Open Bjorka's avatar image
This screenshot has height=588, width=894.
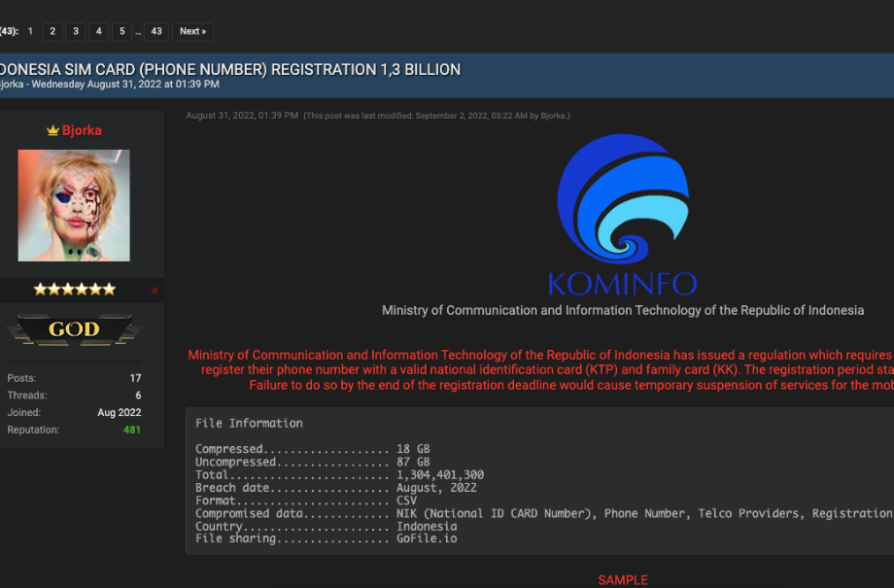pyautogui.click(x=74, y=205)
